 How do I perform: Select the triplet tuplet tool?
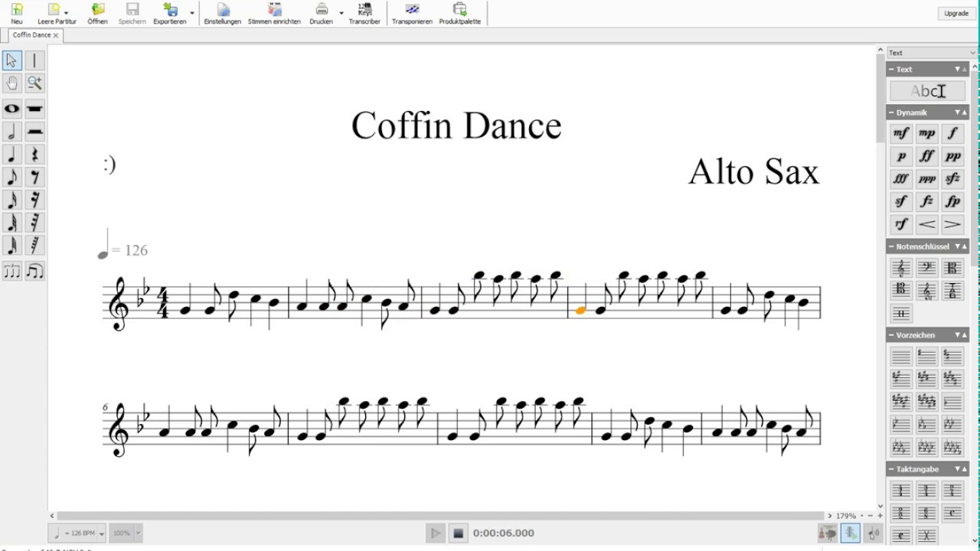point(11,271)
